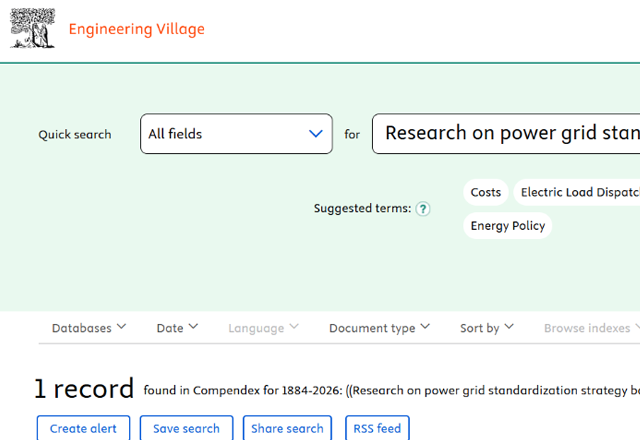Click the Save search button
640x440 pixels.
(x=186, y=428)
